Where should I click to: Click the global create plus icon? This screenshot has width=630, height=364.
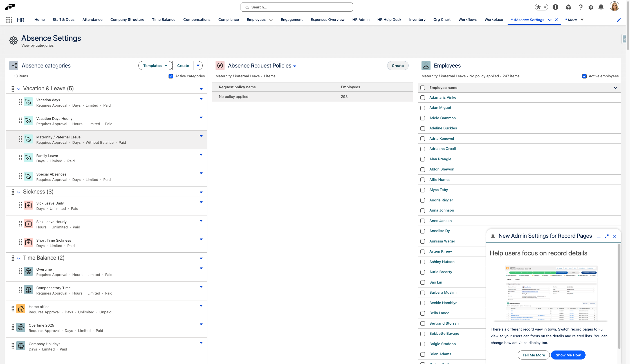click(x=555, y=7)
